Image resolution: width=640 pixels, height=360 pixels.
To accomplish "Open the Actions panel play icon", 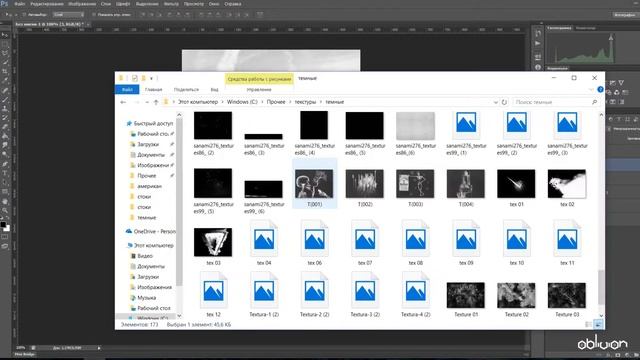I will pyautogui.click(x=538, y=43).
